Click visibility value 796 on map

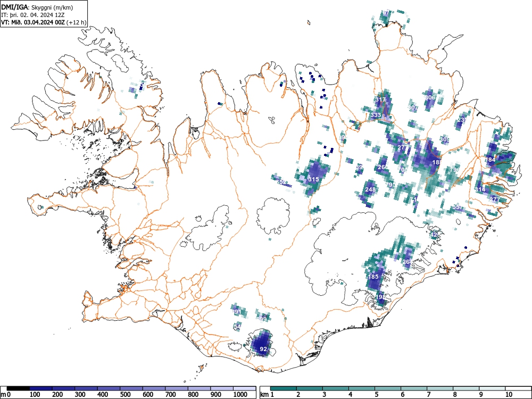click(x=455, y=169)
